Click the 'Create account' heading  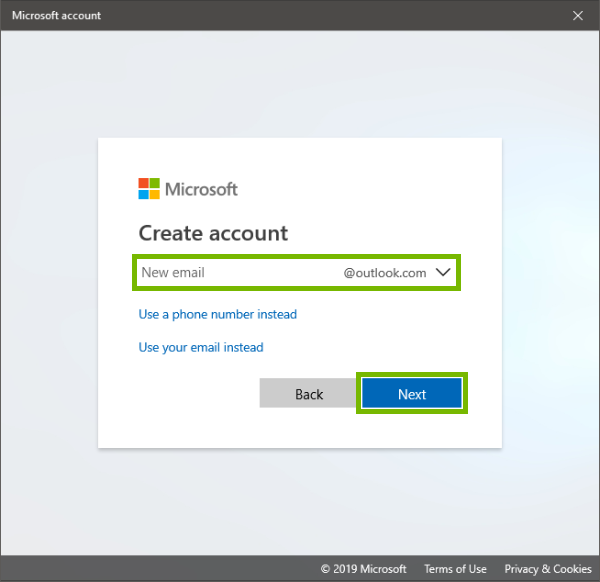pos(213,233)
